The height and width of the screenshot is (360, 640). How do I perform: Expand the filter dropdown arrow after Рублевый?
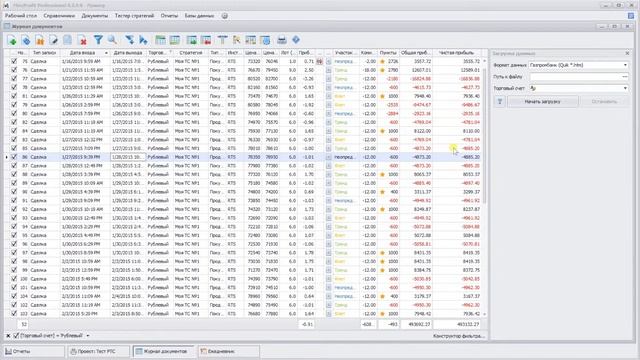[x=88, y=336]
